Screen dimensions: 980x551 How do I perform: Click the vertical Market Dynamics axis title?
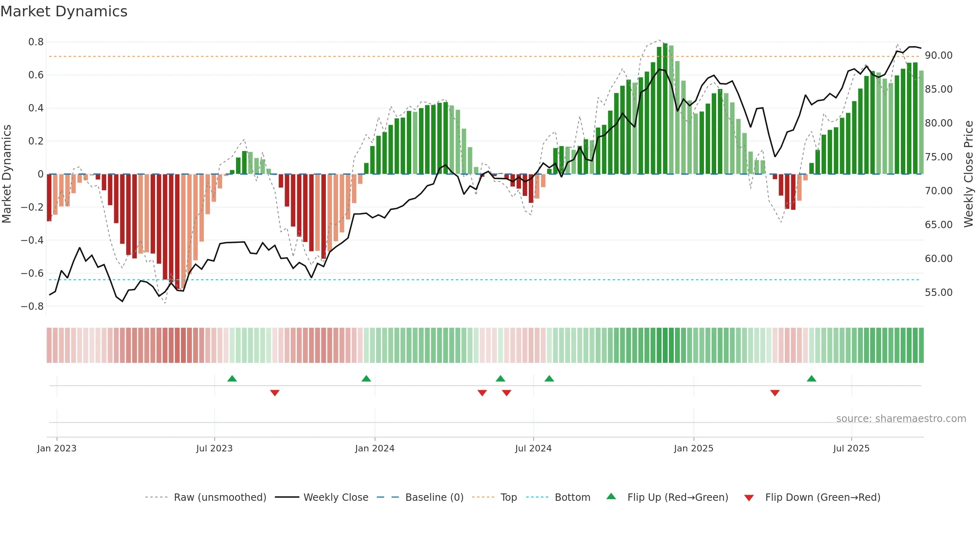pyautogui.click(x=7, y=174)
